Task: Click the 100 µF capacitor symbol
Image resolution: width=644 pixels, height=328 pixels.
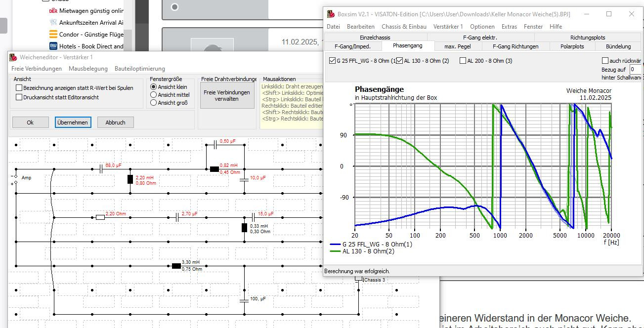Action: (x=244, y=300)
